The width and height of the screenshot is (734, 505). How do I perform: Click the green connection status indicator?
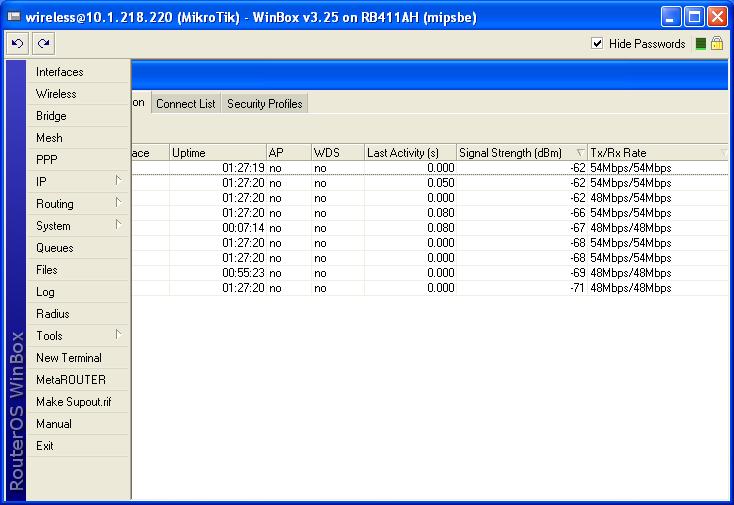(x=701, y=44)
